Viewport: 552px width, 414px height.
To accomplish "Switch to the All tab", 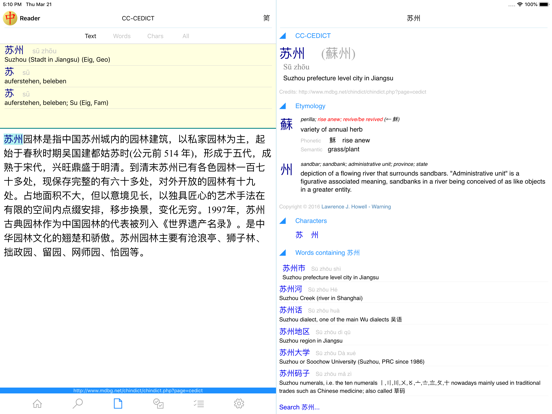I will (186, 36).
